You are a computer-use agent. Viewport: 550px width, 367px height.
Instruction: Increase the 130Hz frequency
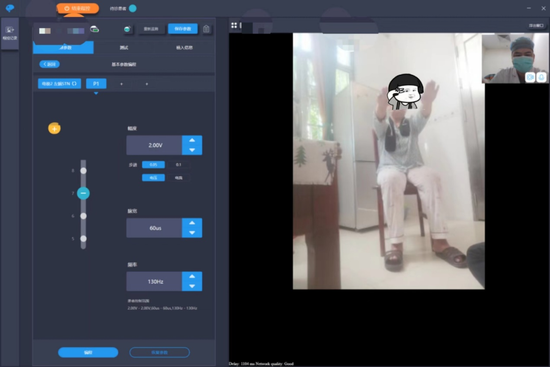click(192, 276)
